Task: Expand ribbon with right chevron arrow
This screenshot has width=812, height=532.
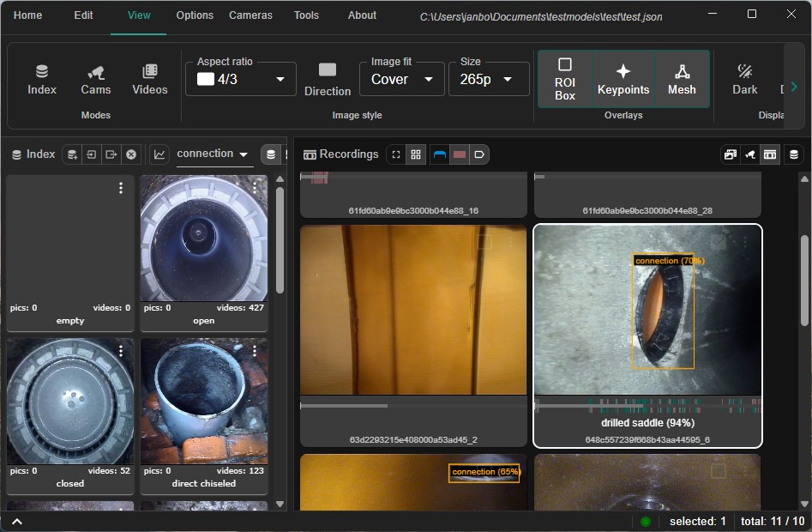Action: 794,87
